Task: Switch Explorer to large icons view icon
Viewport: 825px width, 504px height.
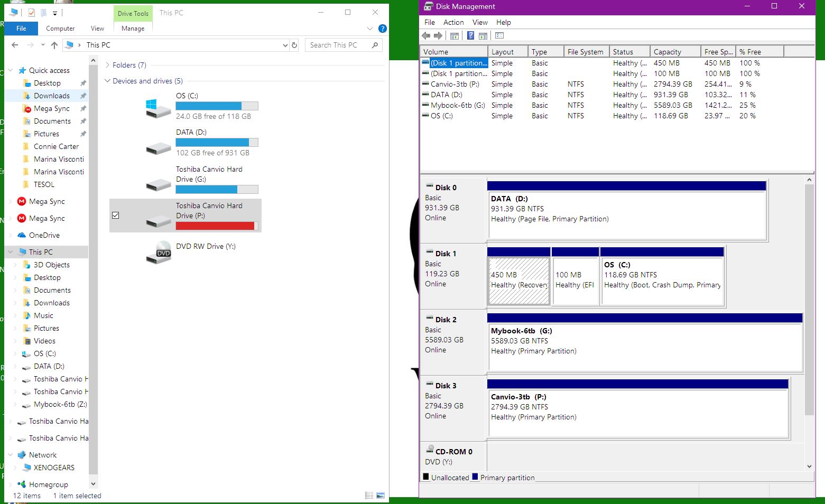Action: (x=380, y=496)
